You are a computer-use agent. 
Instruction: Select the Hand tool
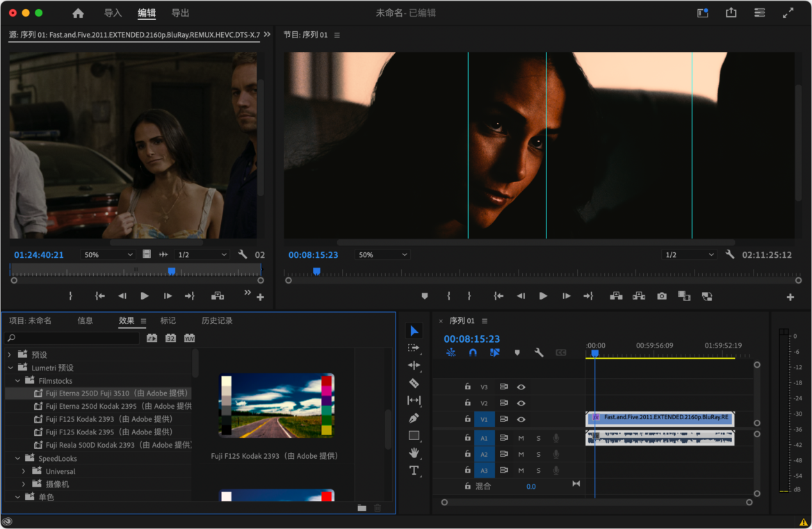pyautogui.click(x=414, y=453)
